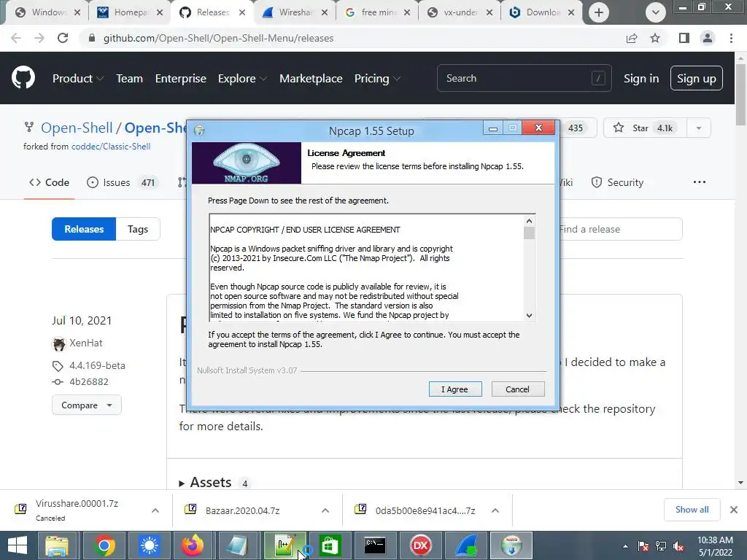Click Cancel in Npcap setup
The image size is (747, 560).
pyautogui.click(x=518, y=389)
